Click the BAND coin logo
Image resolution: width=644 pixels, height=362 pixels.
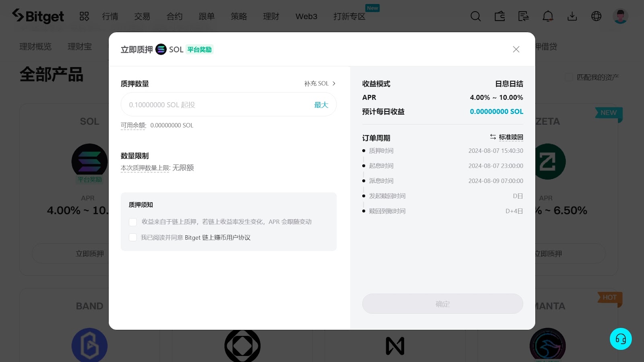[x=89, y=345]
